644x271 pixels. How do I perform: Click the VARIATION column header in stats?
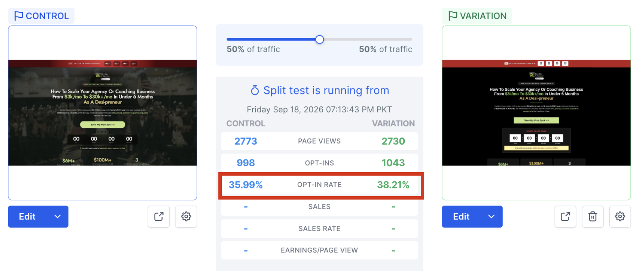393,123
